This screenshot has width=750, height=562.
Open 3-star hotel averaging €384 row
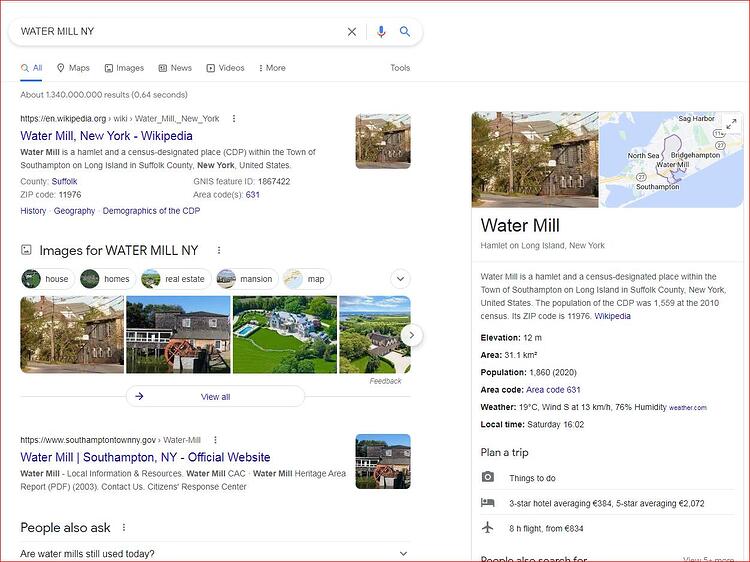[607, 503]
